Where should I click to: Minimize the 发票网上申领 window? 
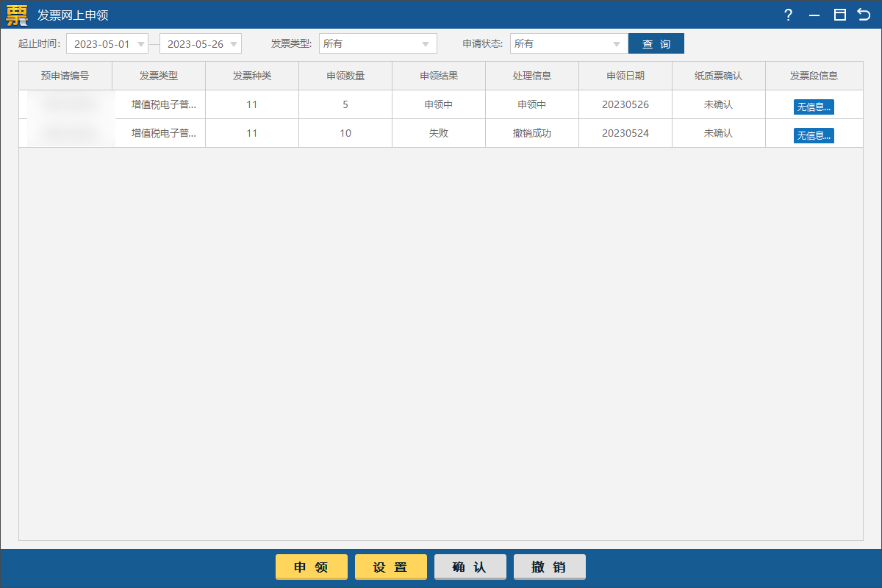[x=814, y=15]
